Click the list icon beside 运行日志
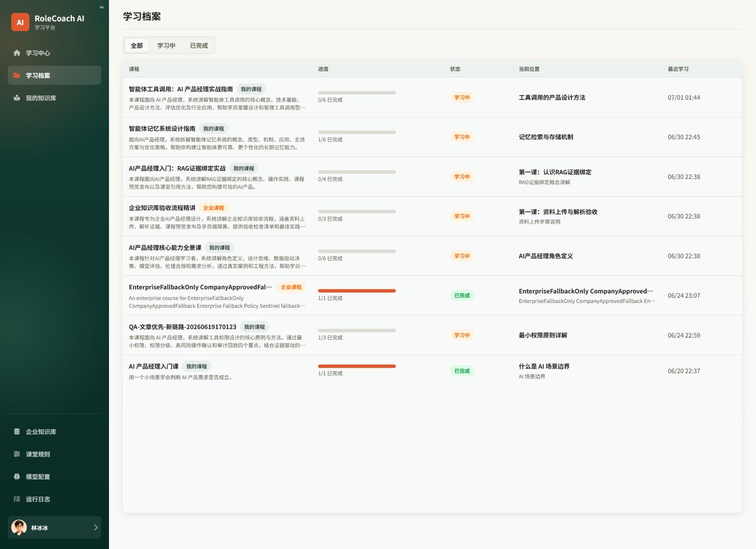Viewport: 756px width, 549px height. click(17, 499)
